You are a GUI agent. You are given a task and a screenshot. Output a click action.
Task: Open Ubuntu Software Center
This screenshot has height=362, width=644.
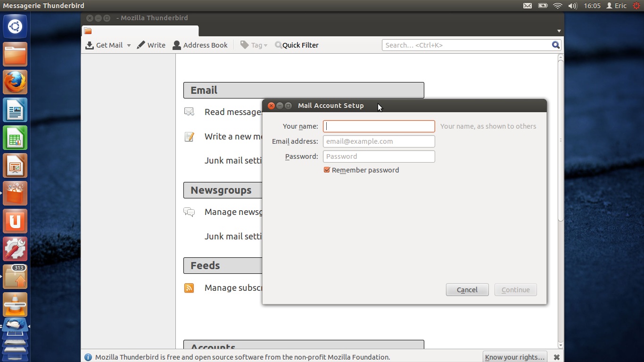pyautogui.click(x=15, y=193)
